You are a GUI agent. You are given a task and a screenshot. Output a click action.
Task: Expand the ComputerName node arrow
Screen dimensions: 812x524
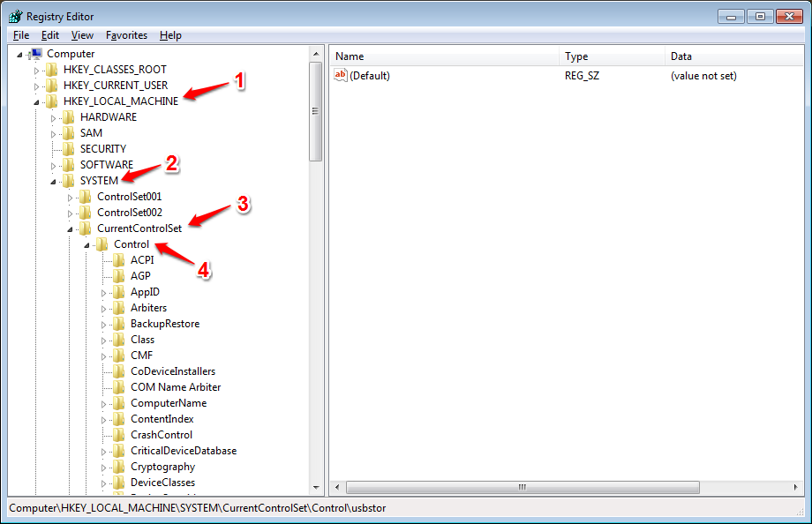(x=103, y=404)
